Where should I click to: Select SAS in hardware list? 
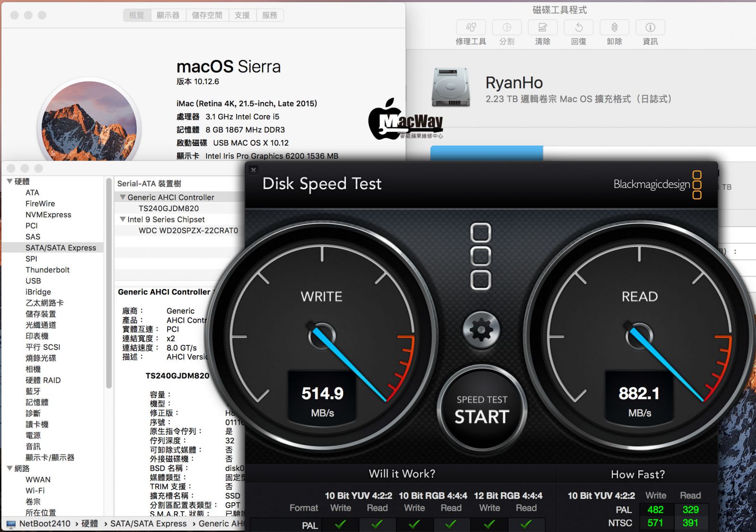33,237
